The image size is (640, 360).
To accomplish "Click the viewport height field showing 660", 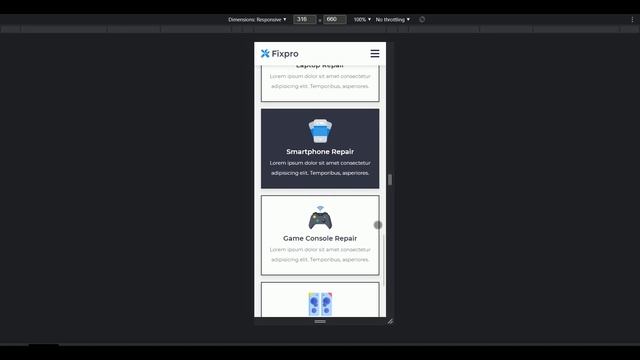I will point(335,19).
